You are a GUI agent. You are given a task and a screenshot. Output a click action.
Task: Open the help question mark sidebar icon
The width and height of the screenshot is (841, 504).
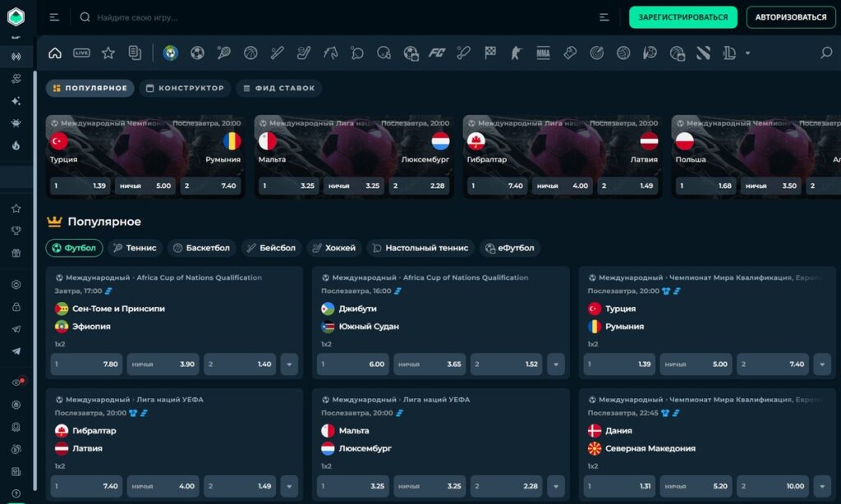(x=16, y=493)
